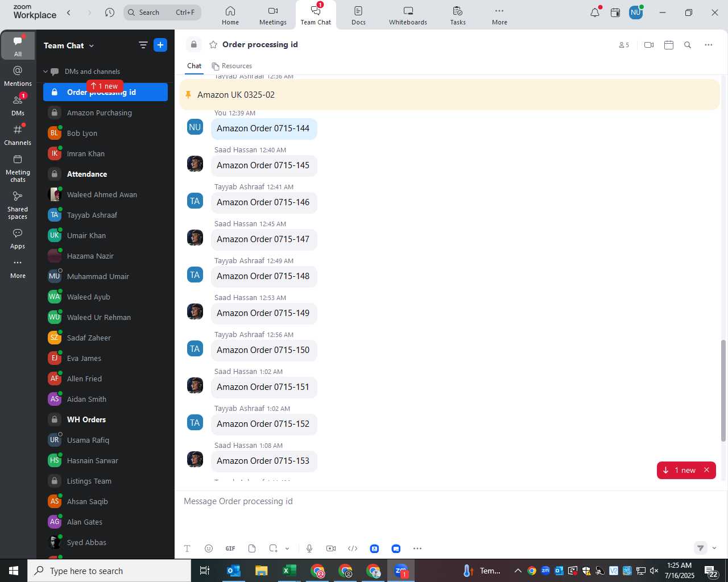
Task: Open chat with Bob Lyon
Action: coord(105,133)
